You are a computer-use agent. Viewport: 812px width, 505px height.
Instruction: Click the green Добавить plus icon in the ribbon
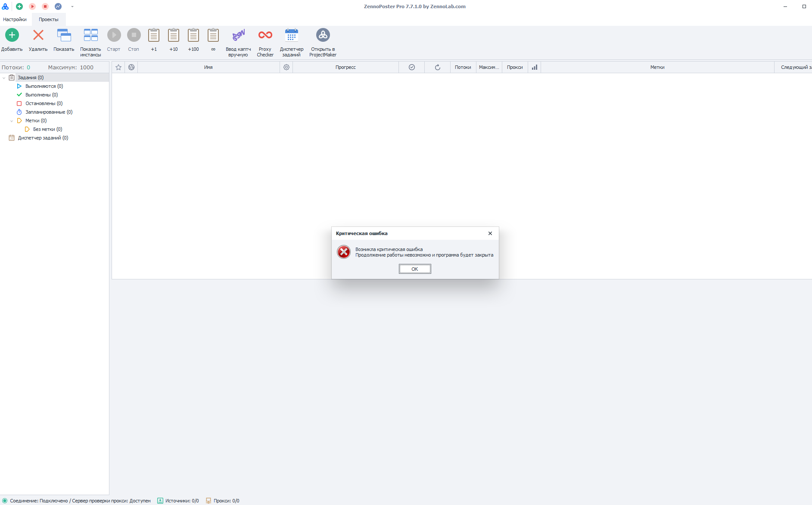[12, 35]
